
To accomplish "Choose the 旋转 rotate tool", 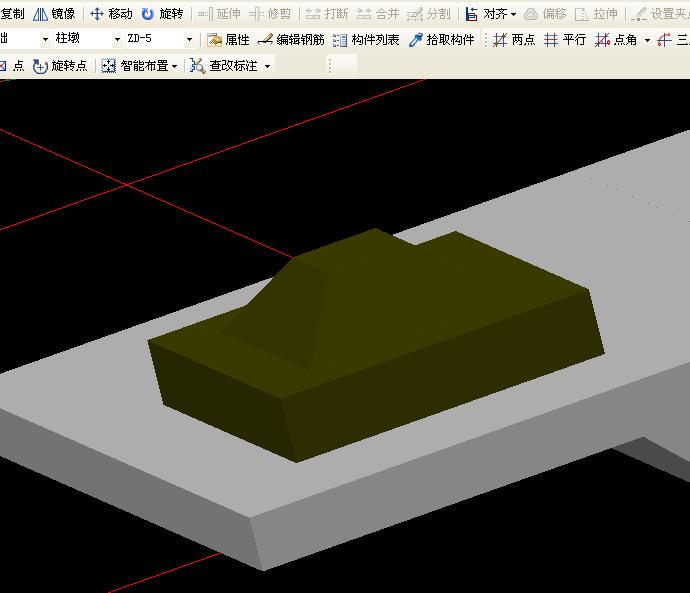I will pos(162,14).
